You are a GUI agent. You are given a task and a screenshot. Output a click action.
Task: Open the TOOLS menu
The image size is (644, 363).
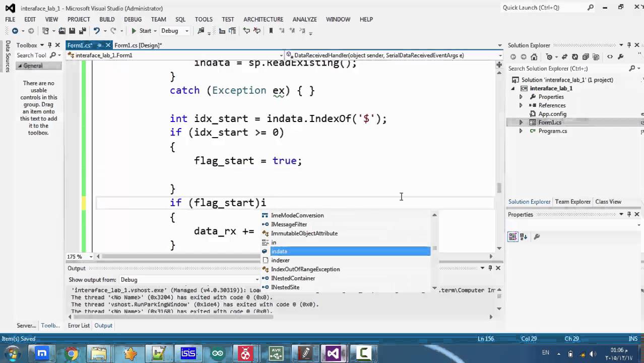coord(204,19)
